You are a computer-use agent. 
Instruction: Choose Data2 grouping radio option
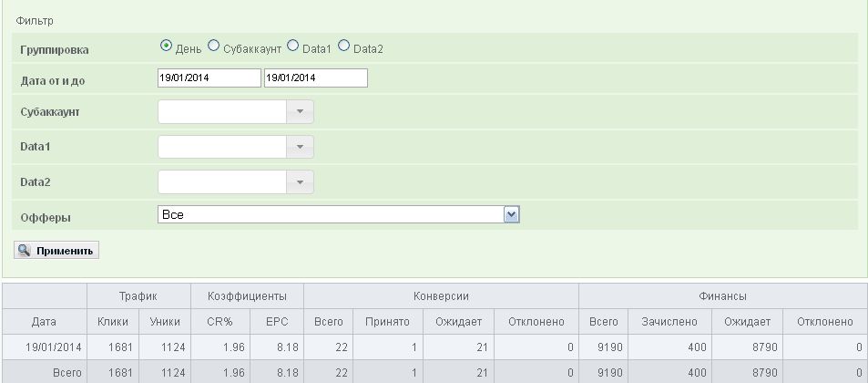(x=344, y=46)
